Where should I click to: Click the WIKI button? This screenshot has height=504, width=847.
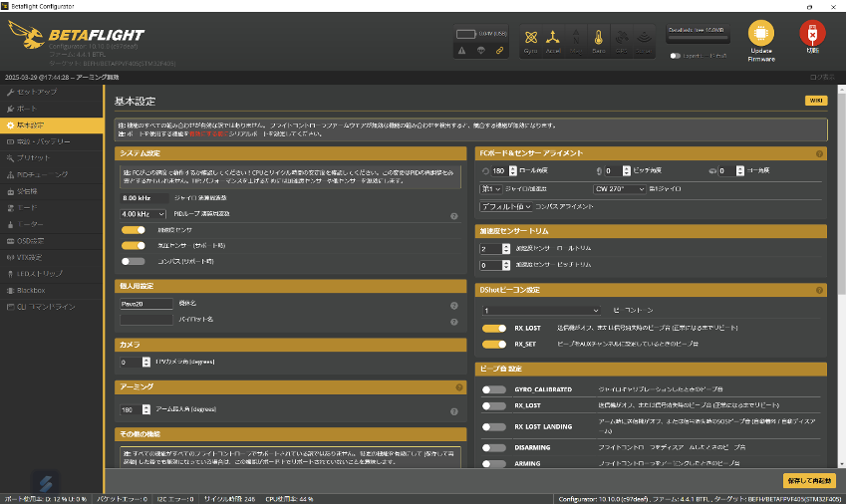(x=815, y=101)
